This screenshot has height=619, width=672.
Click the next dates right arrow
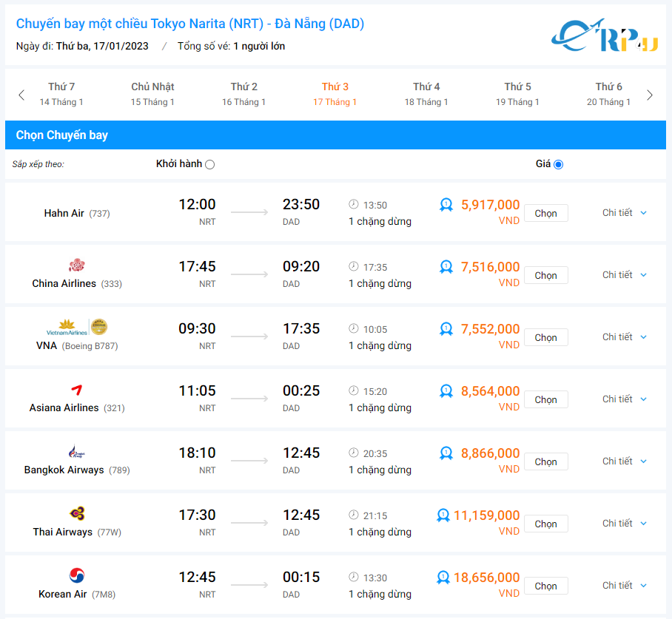(x=650, y=95)
